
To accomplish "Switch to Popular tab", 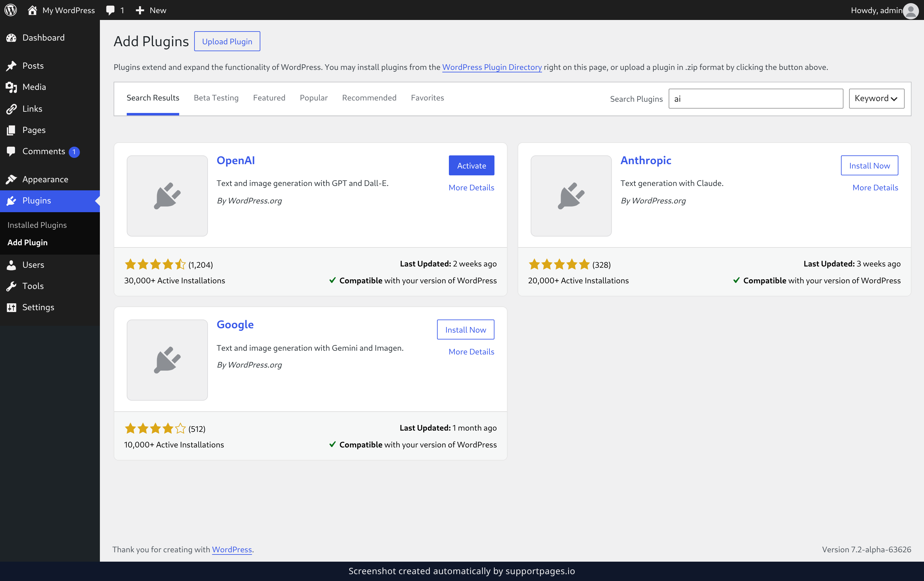I will click(313, 98).
